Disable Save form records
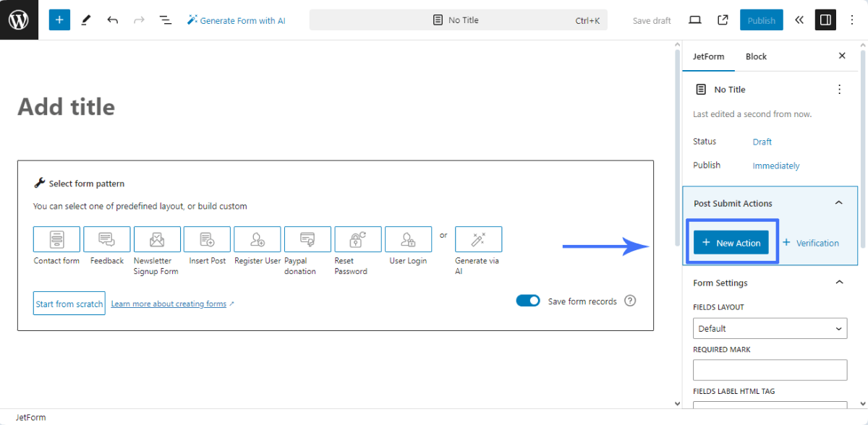868x425 pixels. (x=529, y=301)
